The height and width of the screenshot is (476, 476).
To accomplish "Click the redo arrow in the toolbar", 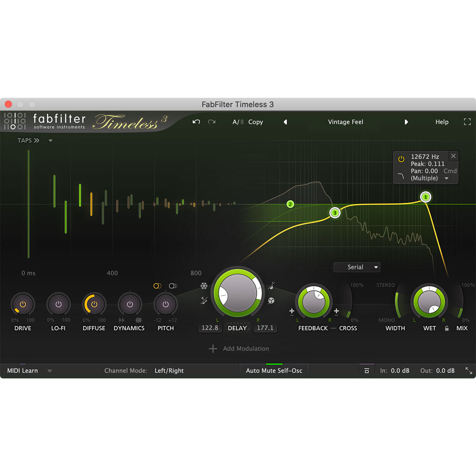I will point(212,122).
